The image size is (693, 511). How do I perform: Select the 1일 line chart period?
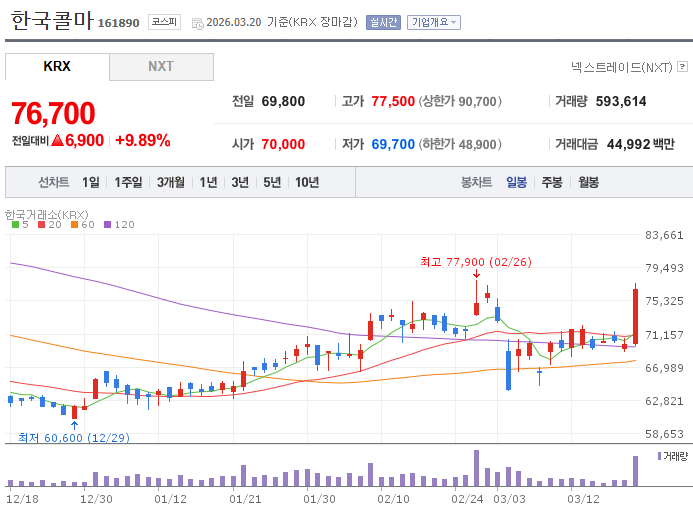[x=91, y=182]
